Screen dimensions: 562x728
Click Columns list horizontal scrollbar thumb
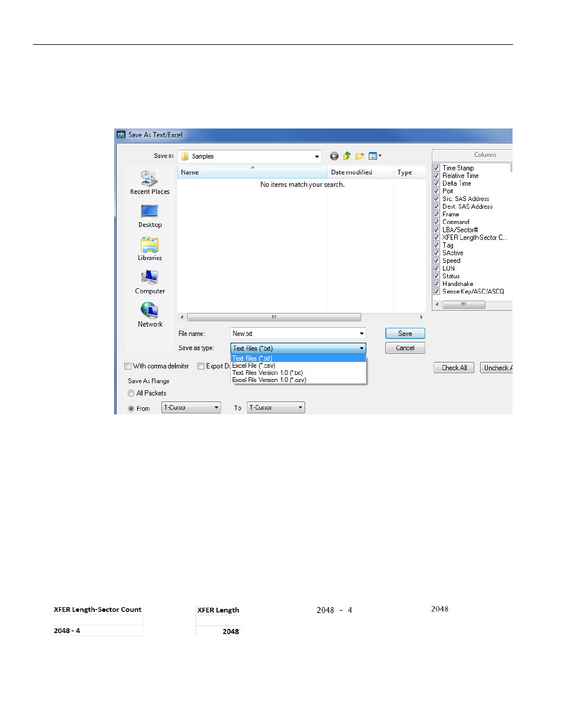click(464, 305)
